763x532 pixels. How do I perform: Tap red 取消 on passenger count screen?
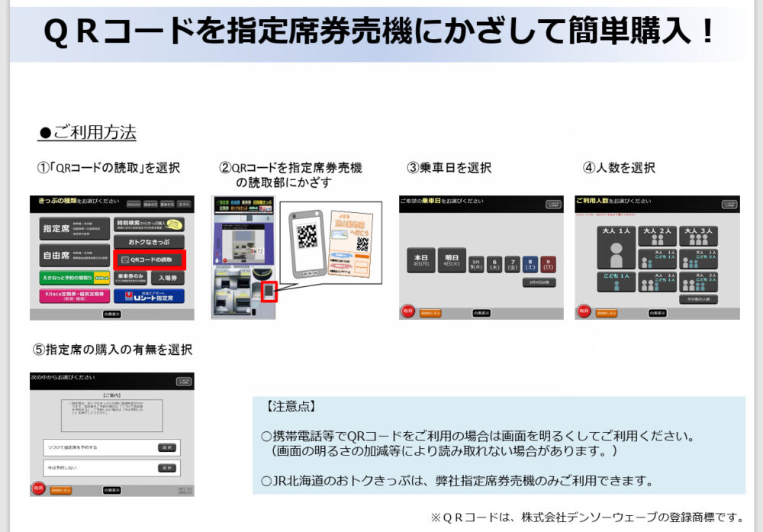click(584, 311)
